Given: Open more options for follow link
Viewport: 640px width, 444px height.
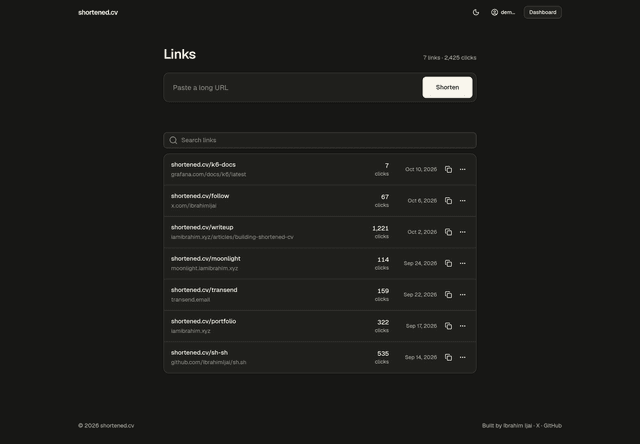Looking at the screenshot, I should pyautogui.click(x=462, y=201).
